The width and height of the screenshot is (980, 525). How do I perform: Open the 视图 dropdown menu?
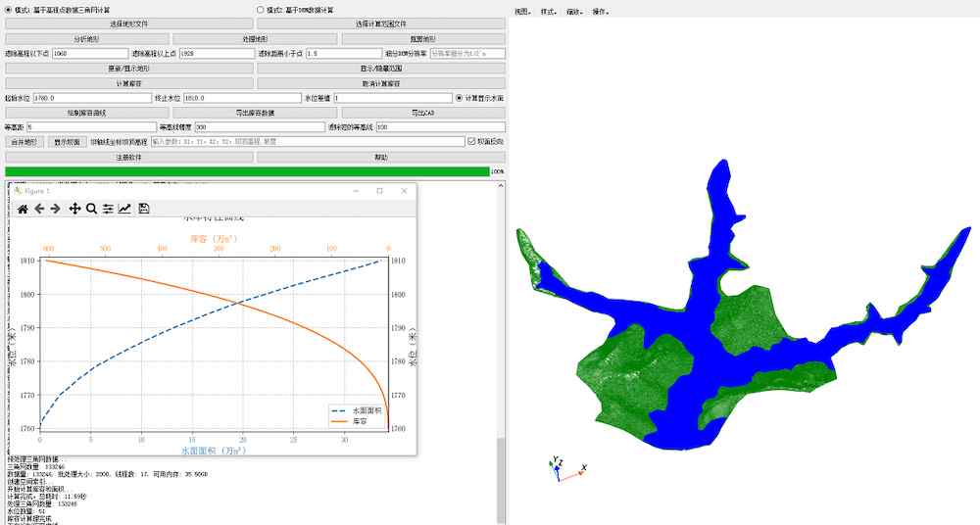[521, 12]
